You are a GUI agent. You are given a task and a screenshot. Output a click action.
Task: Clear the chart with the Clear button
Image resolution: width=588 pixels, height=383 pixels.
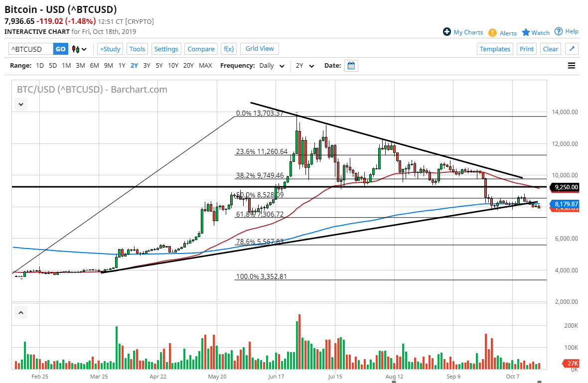tap(550, 49)
